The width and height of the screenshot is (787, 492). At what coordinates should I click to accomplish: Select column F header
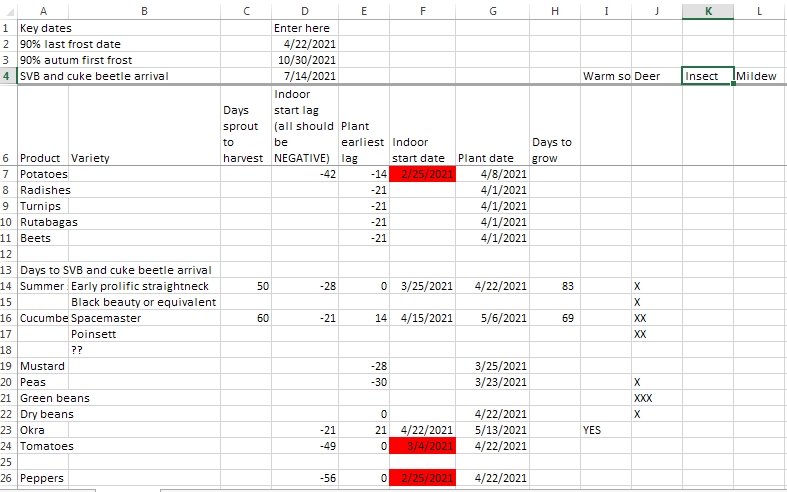[x=423, y=11]
